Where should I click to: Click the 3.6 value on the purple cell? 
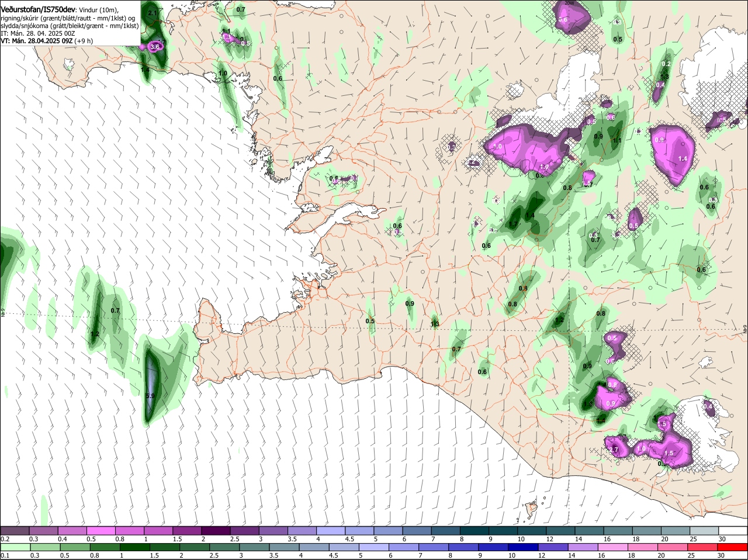[x=155, y=47]
